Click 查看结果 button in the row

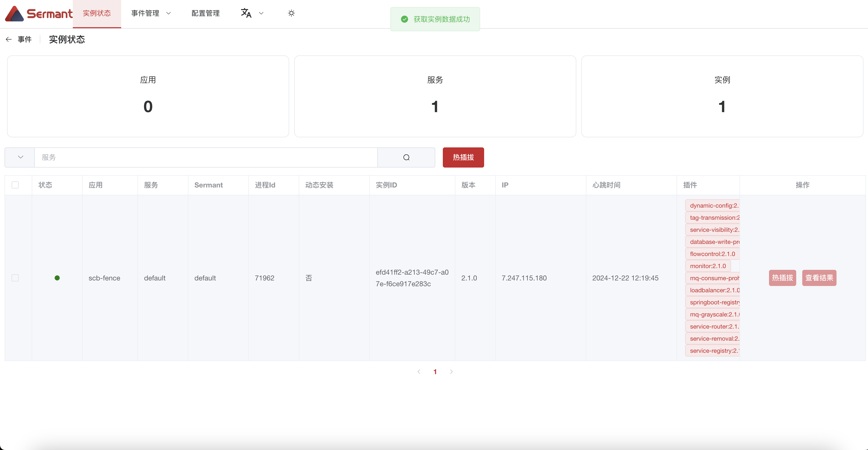pos(819,278)
